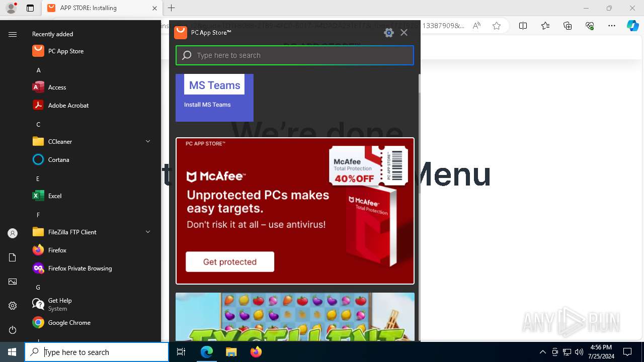
Task: Open Edge tab actions menu
Action: (30, 8)
